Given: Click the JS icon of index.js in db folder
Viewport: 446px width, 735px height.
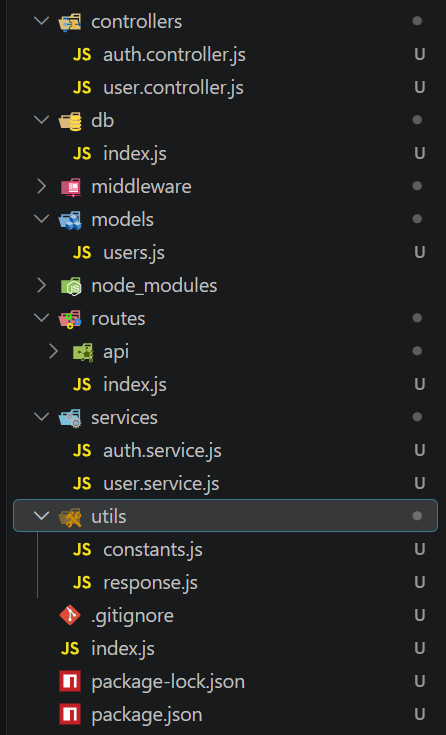Looking at the screenshot, I should point(82,154).
